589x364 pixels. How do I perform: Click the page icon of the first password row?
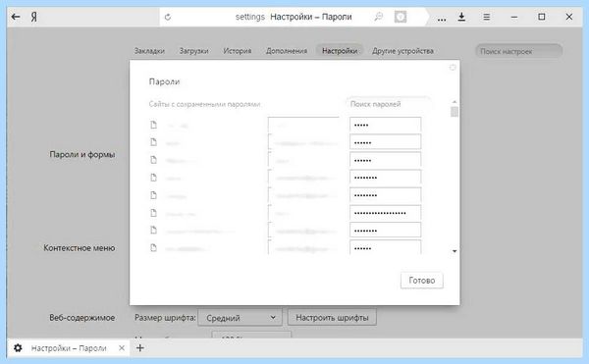(x=153, y=125)
